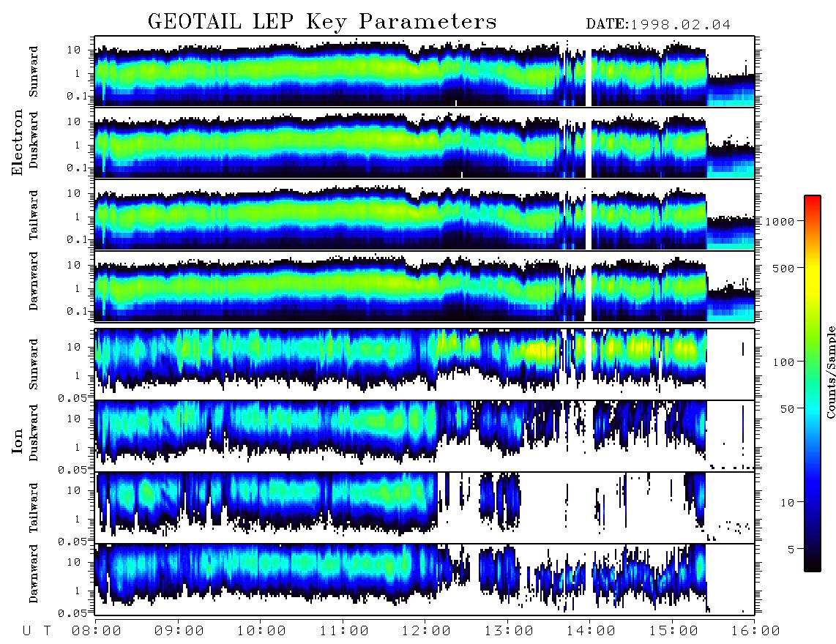The width and height of the screenshot is (836, 644).
Task: Click the 0.1 energy tick of Electron Sunward
Action: coord(78,97)
